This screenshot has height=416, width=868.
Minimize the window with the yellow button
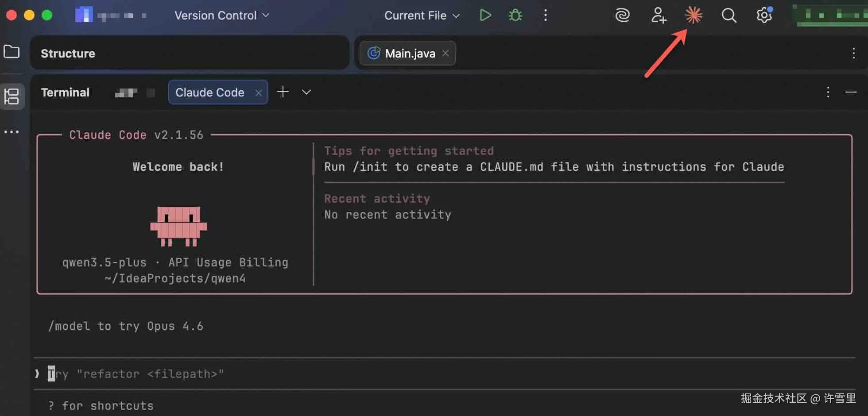pyautogui.click(x=29, y=15)
